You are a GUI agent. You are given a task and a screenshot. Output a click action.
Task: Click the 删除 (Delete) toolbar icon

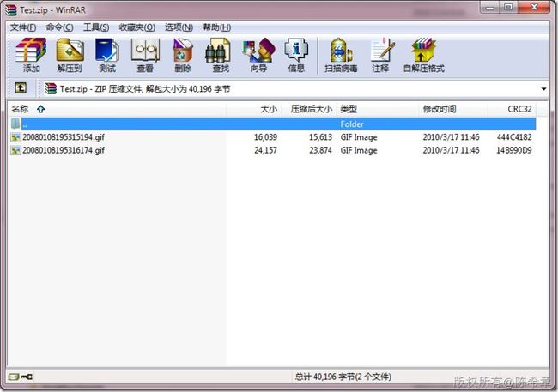pos(183,55)
